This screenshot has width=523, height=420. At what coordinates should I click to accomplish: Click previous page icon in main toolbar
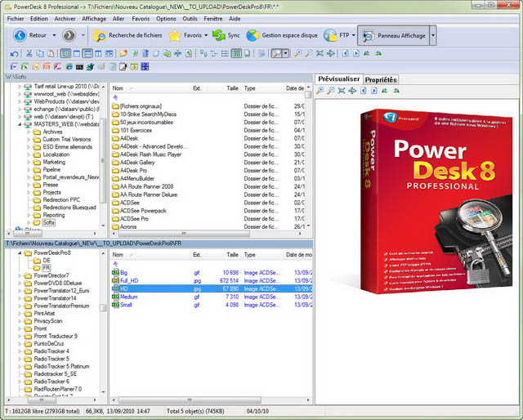[x=345, y=53]
